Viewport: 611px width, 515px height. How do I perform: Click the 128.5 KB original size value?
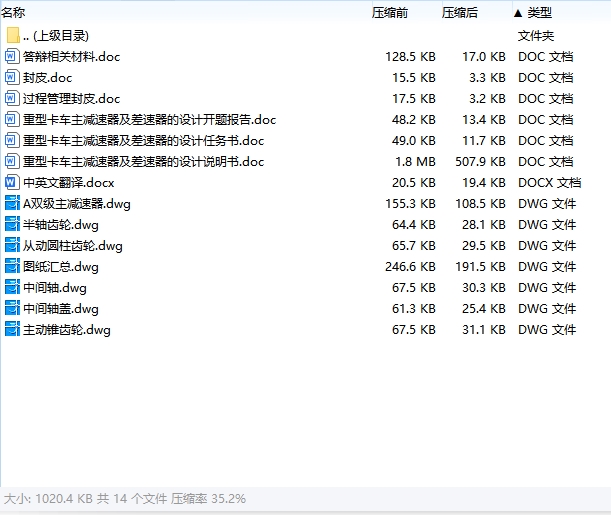pos(410,57)
